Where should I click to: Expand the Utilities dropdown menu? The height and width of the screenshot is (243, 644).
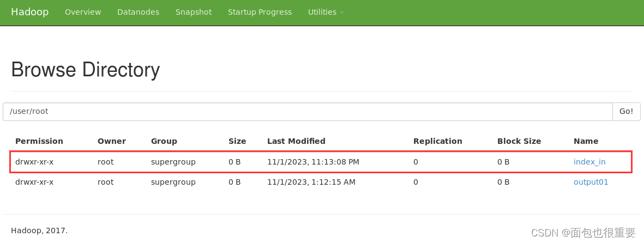coord(326,12)
